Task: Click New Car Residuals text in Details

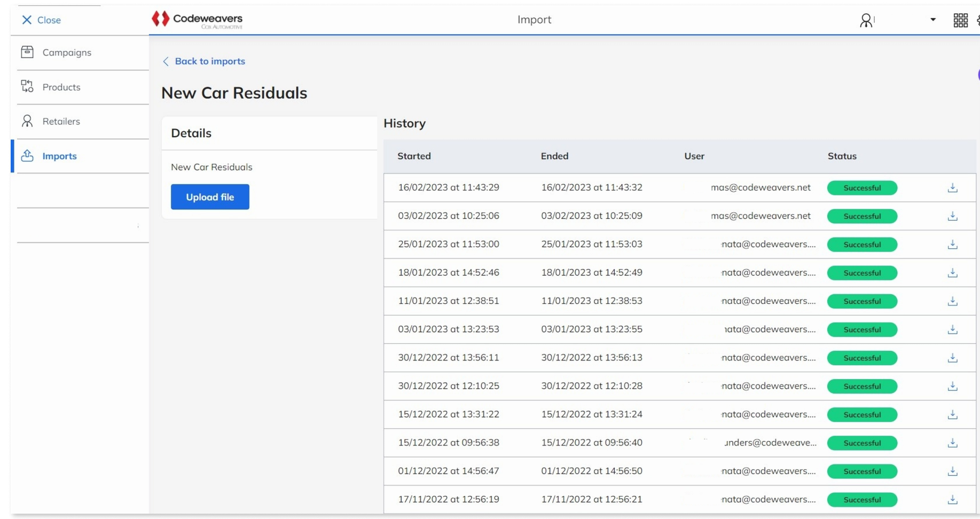Action: click(211, 167)
